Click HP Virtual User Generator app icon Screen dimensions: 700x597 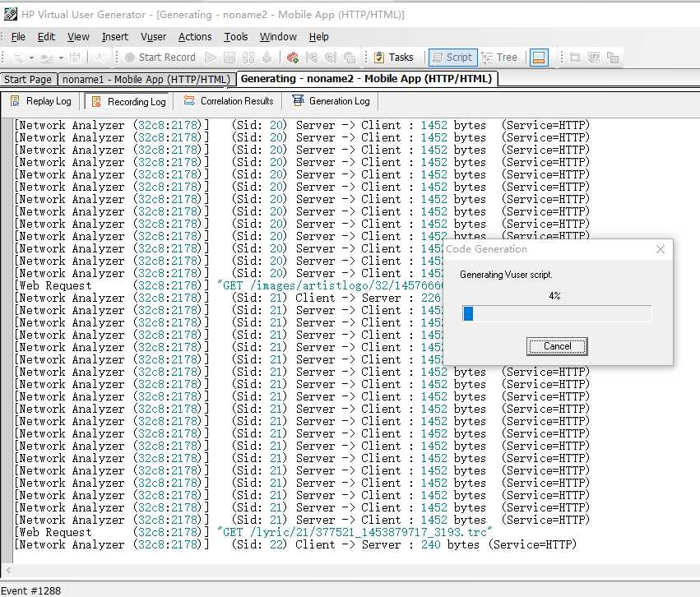click(x=10, y=14)
